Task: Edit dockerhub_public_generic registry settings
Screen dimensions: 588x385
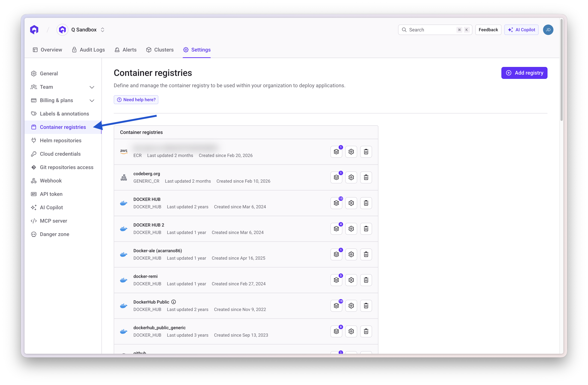Action: [351, 331]
